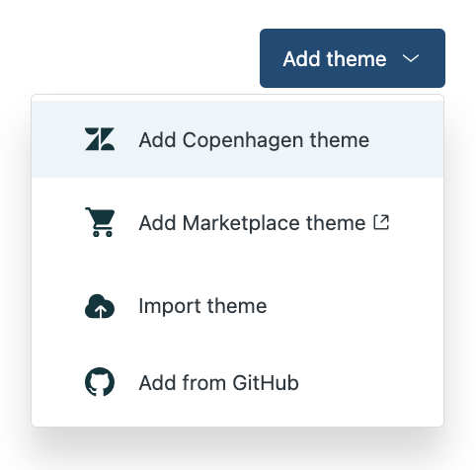The width and height of the screenshot is (476, 470).
Task: Choose Add Marketplace theme
Action: point(238,223)
